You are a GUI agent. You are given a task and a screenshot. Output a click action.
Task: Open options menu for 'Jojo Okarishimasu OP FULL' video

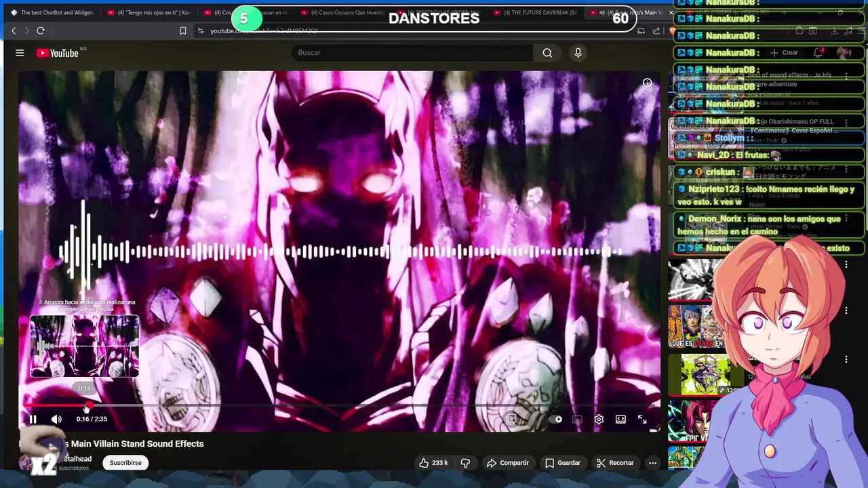[x=846, y=123]
